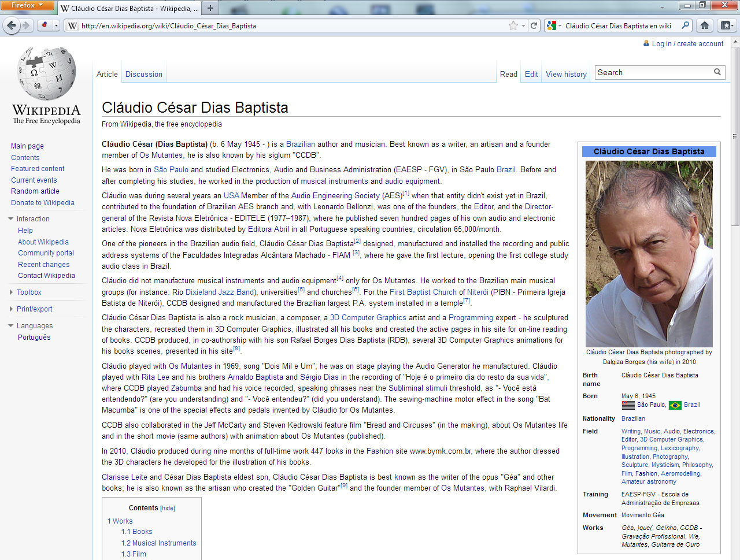Viewport: 740px width, 560px height.
Task: Open the Firefox menu dropdown
Action: click(27, 5)
